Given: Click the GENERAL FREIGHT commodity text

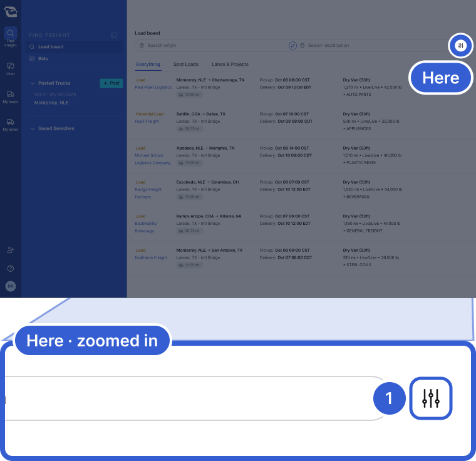Looking at the screenshot, I should (x=364, y=230).
